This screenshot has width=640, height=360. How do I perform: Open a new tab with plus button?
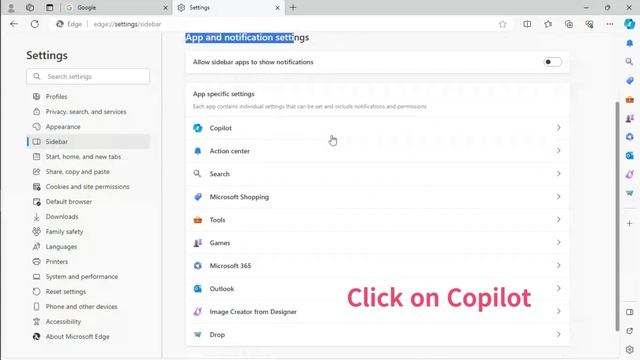pyautogui.click(x=293, y=7)
